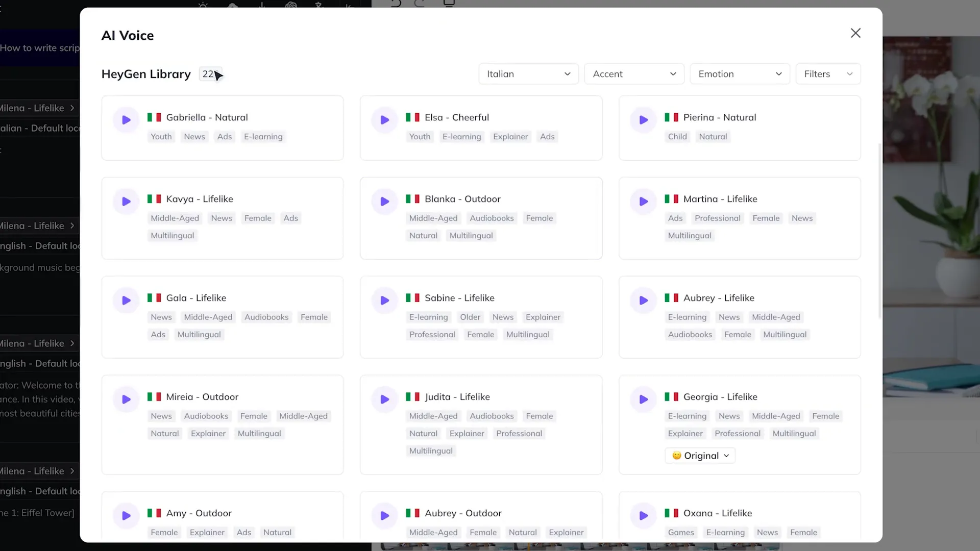Click the E-learning tag on Gabriella card

click(x=263, y=137)
